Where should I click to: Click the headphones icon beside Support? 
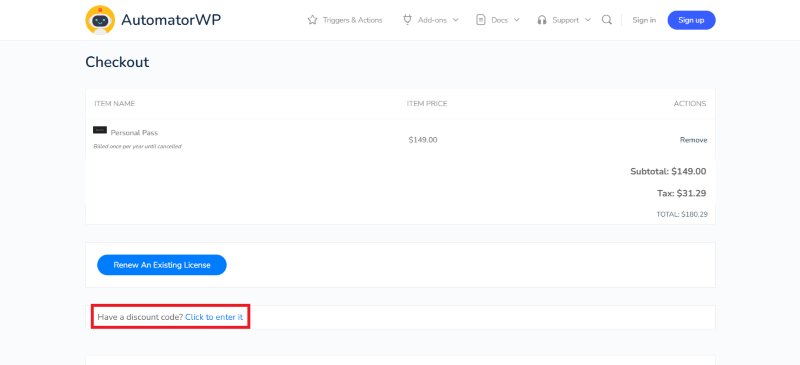[542, 20]
